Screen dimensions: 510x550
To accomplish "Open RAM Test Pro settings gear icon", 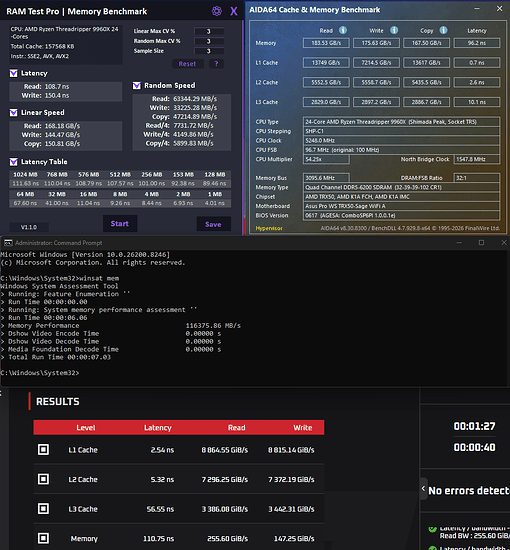I will (217, 11).
